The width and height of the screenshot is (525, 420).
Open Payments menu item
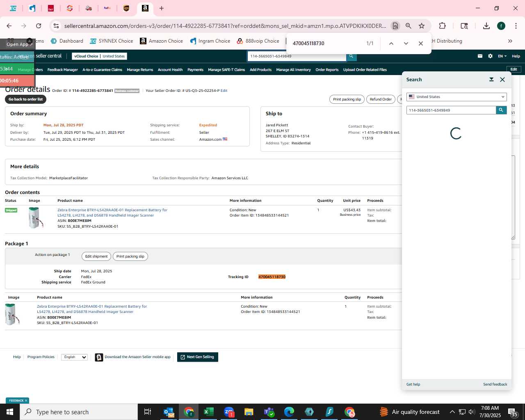click(x=195, y=70)
